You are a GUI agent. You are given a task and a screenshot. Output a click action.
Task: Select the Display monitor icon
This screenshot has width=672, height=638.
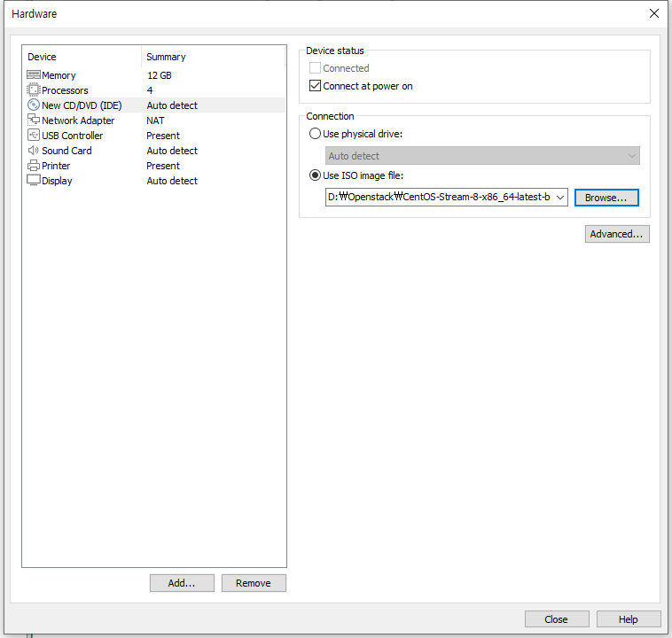coord(34,180)
